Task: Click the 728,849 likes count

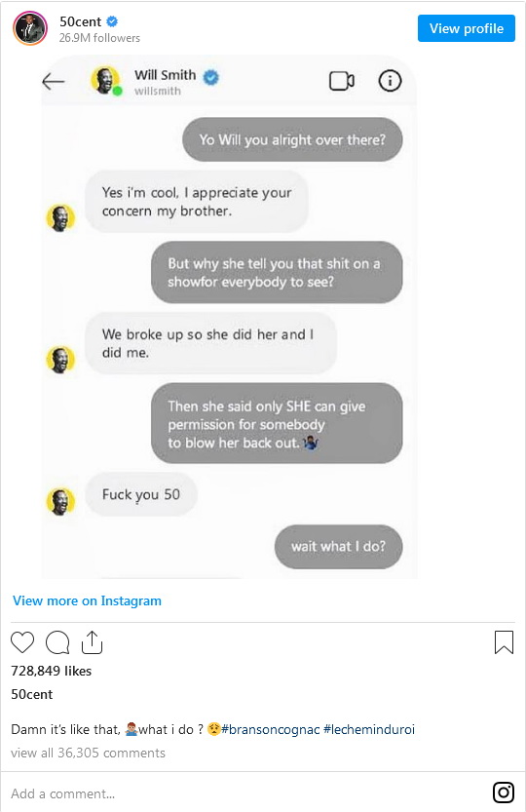Action: (52, 671)
